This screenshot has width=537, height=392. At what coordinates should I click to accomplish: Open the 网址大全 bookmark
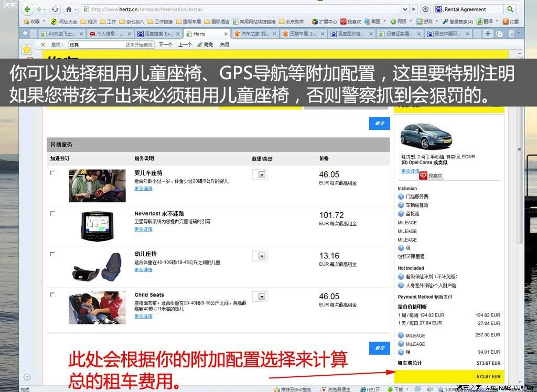(x=64, y=21)
